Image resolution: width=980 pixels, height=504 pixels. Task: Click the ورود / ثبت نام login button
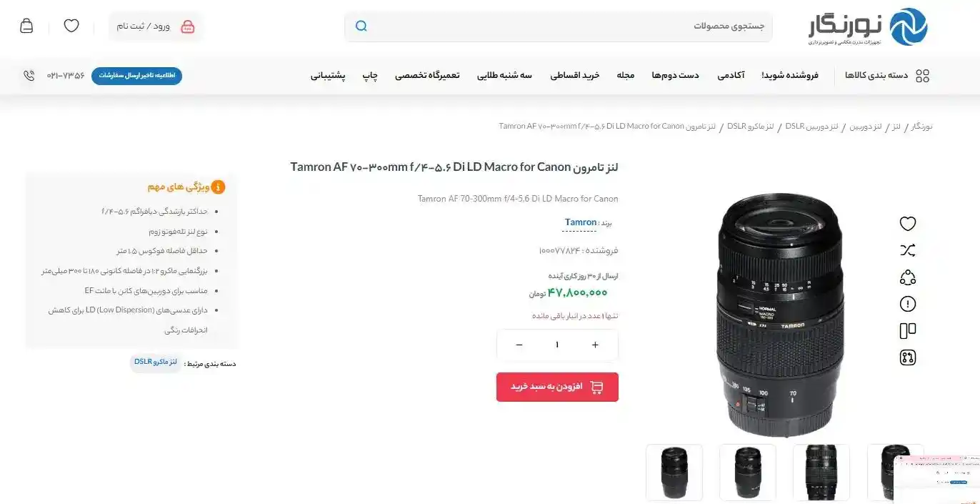pos(156,26)
